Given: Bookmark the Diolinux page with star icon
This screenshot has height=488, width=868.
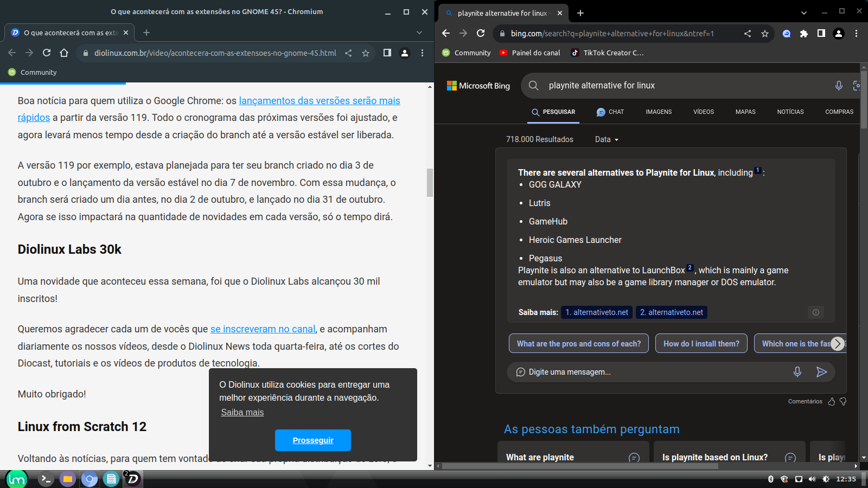Looking at the screenshot, I should (x=366, y=53).
